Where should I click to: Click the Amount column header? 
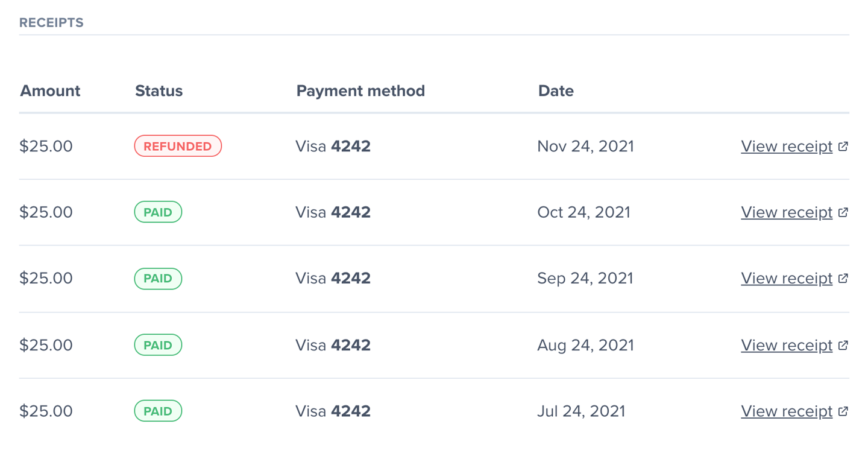50,91
